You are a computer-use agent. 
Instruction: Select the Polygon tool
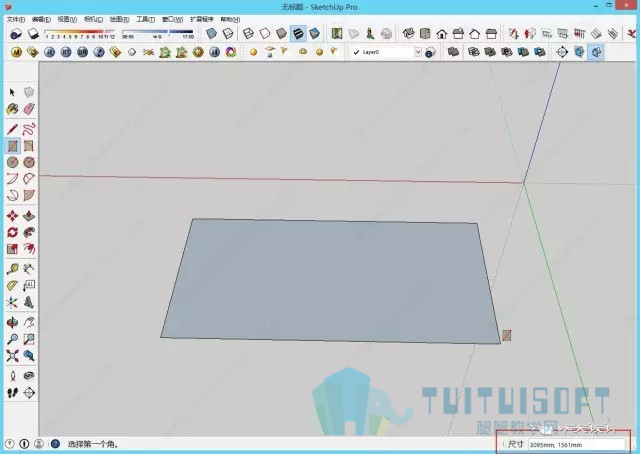(29, 162)
